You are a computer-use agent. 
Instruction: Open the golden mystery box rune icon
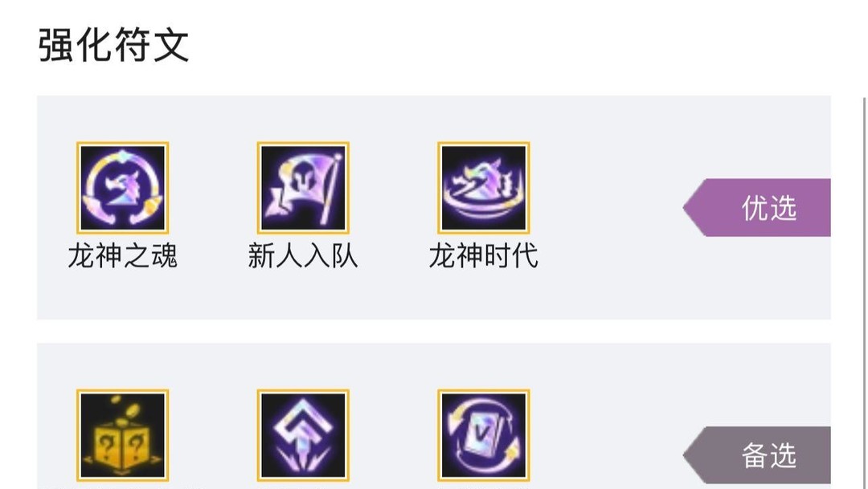coord(122,435)
